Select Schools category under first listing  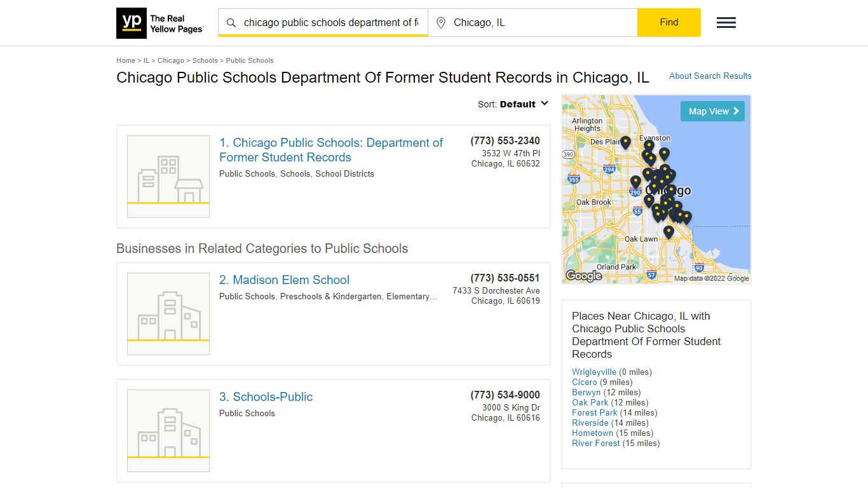[295, 173]
